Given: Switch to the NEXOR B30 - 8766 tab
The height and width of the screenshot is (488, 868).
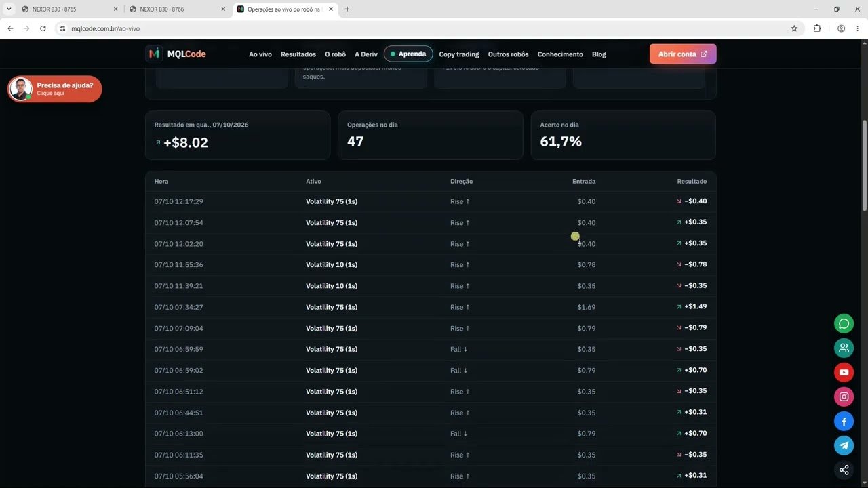Looking at the screenshot, I should coord(177,9).
